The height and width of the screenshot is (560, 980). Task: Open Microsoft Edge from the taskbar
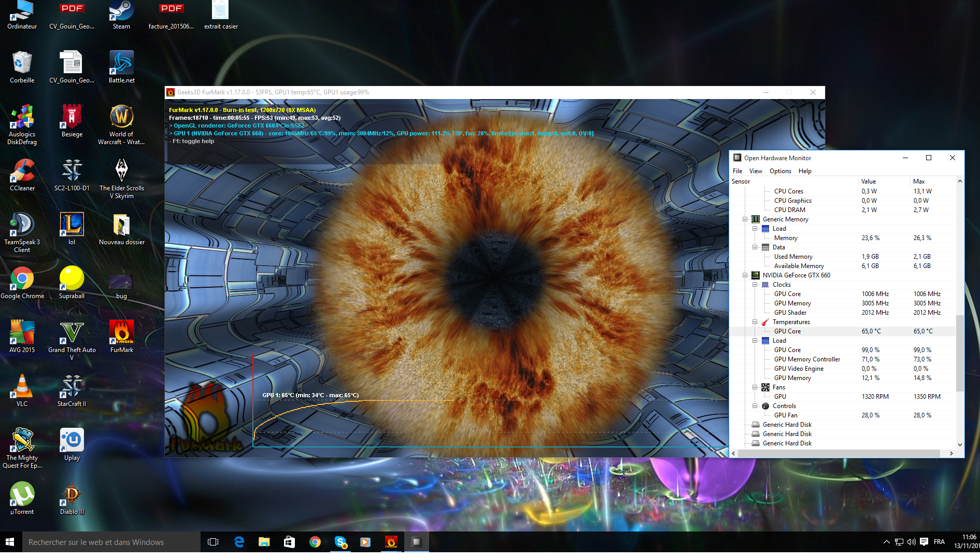coord(239,542)
